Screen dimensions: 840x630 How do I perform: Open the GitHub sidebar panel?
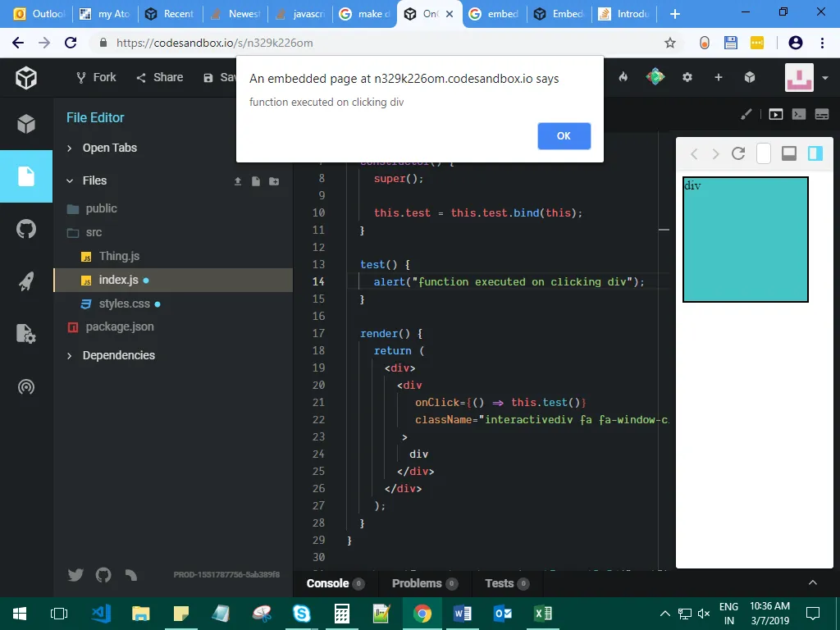coord(25,230)
